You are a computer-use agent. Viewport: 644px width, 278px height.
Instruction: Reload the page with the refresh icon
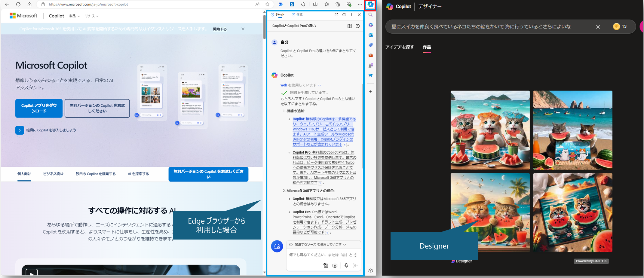(18, 4)
